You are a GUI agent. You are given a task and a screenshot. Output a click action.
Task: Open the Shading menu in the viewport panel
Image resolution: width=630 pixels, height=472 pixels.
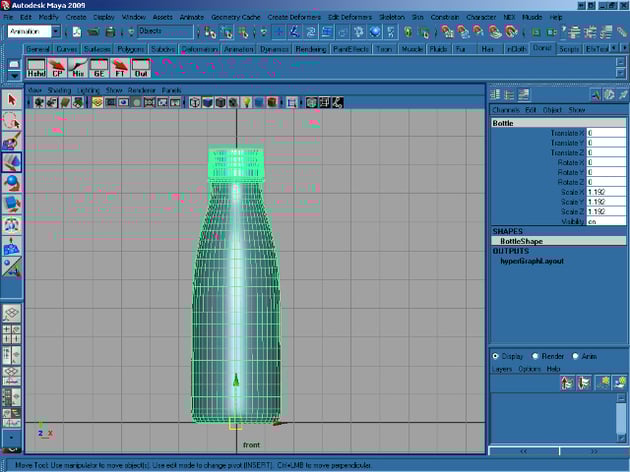(x=59, y=89)
